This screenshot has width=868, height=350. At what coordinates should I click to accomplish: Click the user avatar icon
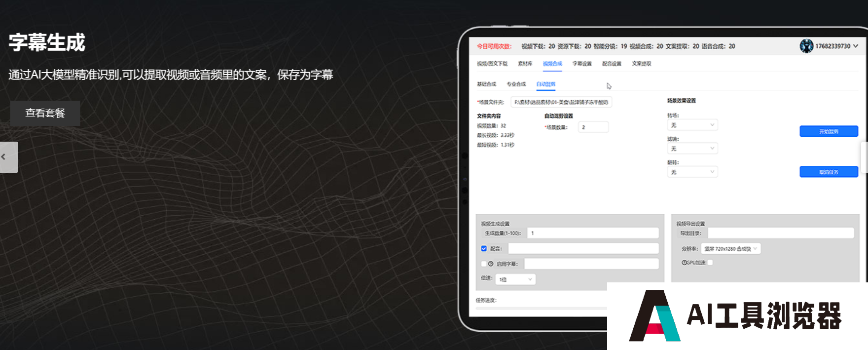(x=806, y=46)
